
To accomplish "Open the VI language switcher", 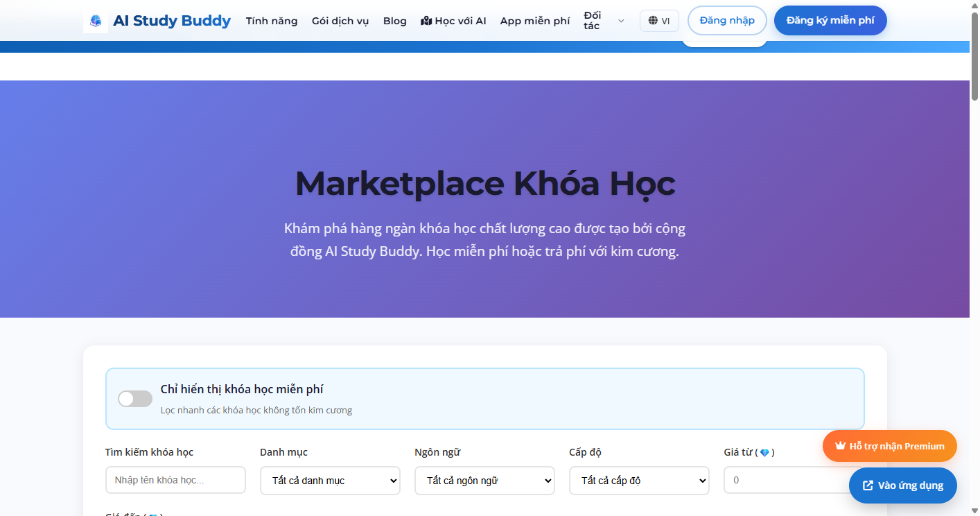I will pyautogui.click(x=659, y=21).
